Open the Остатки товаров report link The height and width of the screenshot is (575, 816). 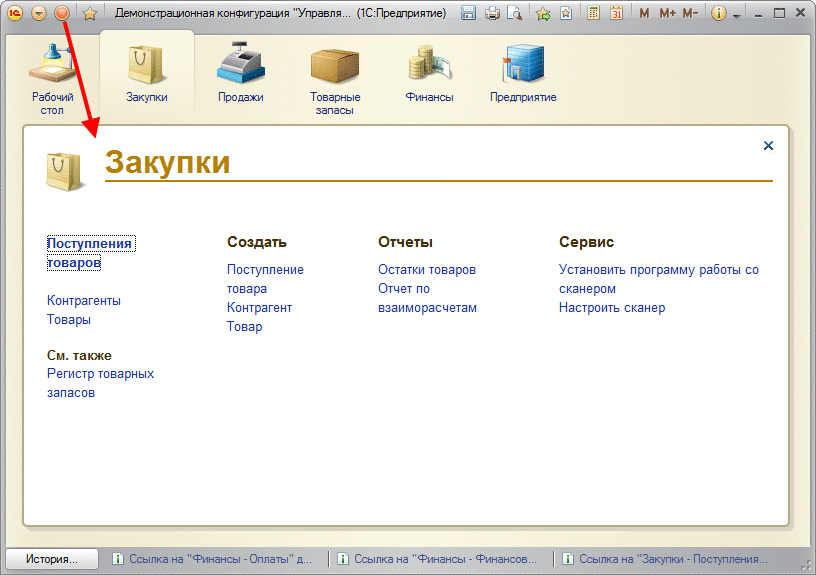click(427, 270)
